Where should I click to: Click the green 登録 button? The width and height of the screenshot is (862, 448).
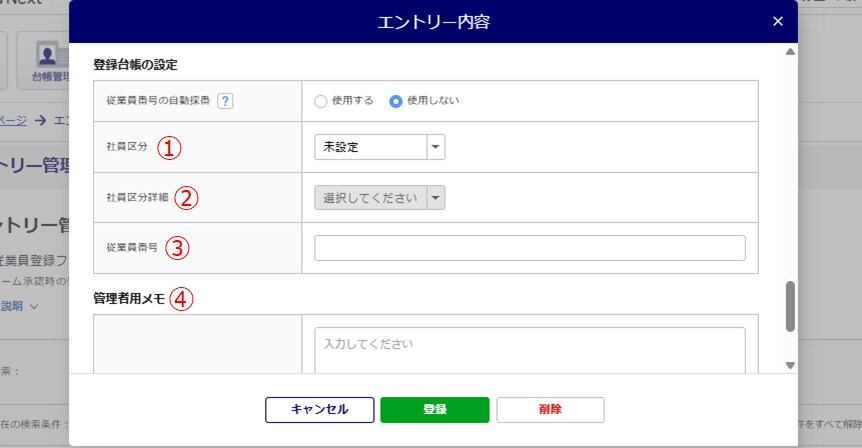coord(434,410)
